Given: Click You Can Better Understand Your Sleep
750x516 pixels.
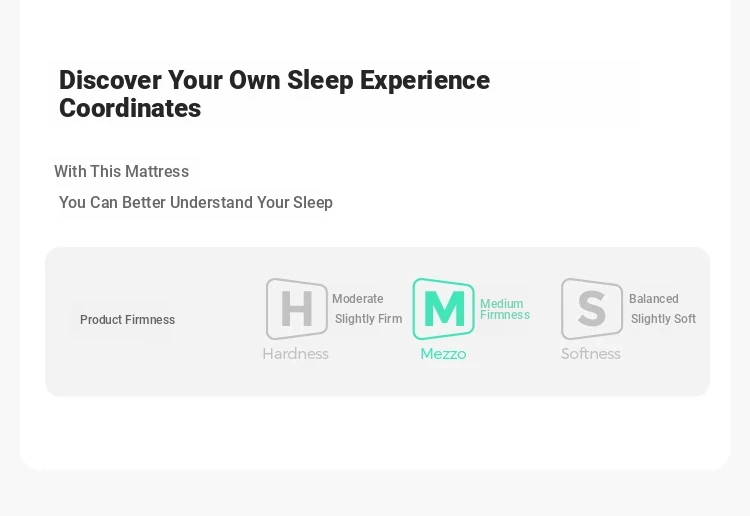Looking at the screenshot, I should pyautogui.click(x=196, y=203).
